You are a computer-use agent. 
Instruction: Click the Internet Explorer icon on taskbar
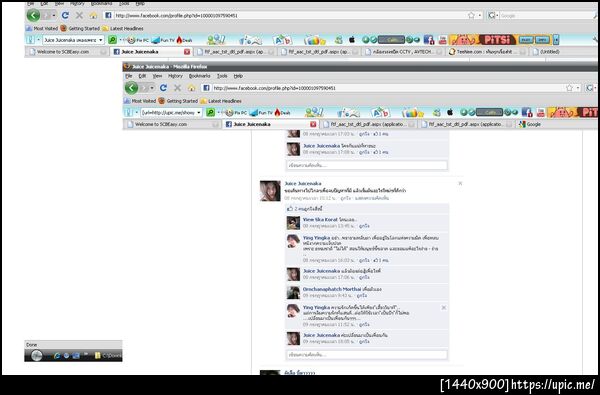coord(57,356)
